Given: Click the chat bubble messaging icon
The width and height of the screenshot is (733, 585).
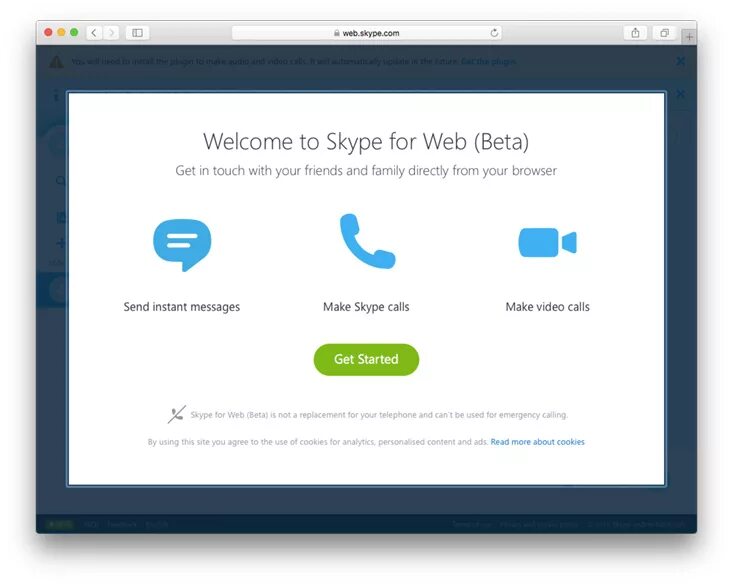Looking at the screenshot, I should pos(182,245).
